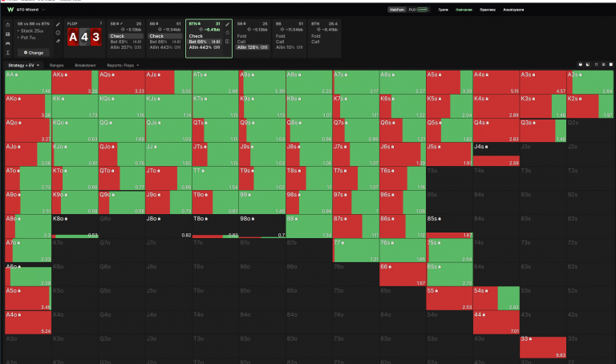
Task: Click the save disk icon in left sidebar
Action: click(7, 34)
